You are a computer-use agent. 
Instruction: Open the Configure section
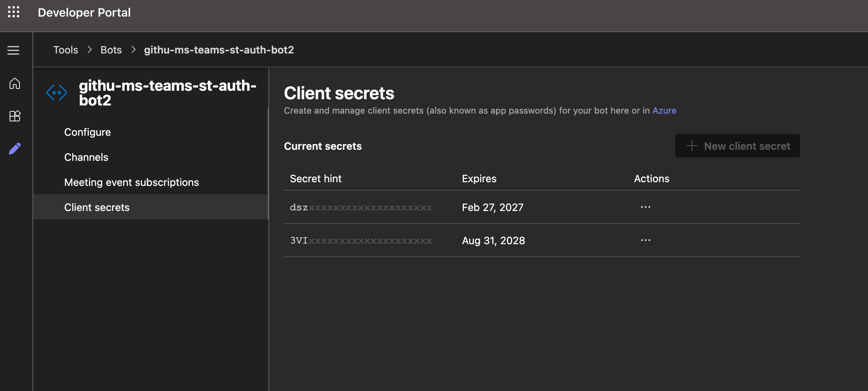point(150,132)
